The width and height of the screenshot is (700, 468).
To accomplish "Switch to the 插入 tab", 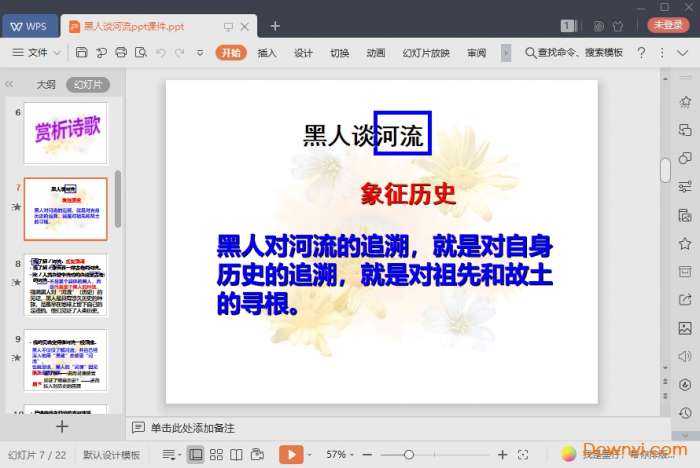I will point(267,53).
